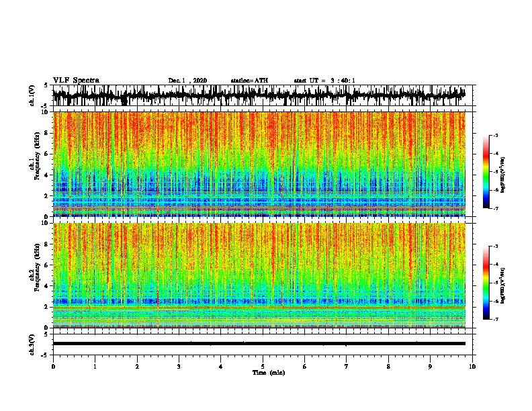Select the "Dec. 1 , 2020" date label

coord(187,81)
